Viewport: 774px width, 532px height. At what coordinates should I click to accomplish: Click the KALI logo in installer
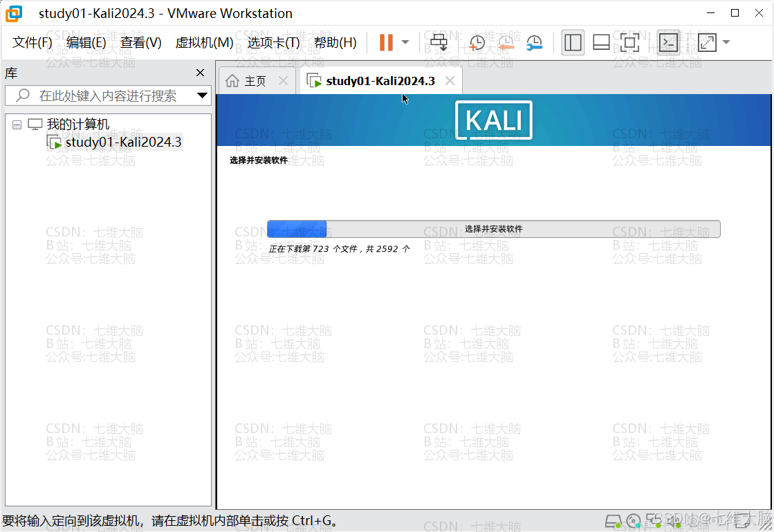pos(494,120)
